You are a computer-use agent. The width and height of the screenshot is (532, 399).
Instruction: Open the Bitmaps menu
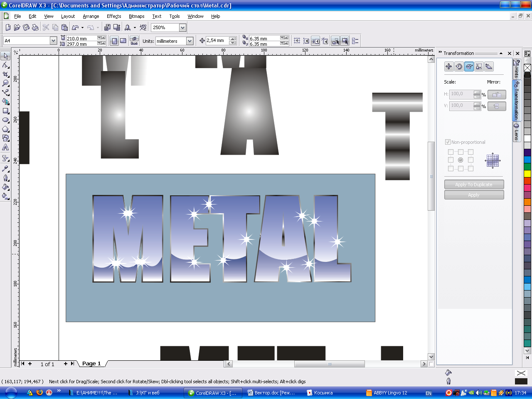[x=136, y=16]
